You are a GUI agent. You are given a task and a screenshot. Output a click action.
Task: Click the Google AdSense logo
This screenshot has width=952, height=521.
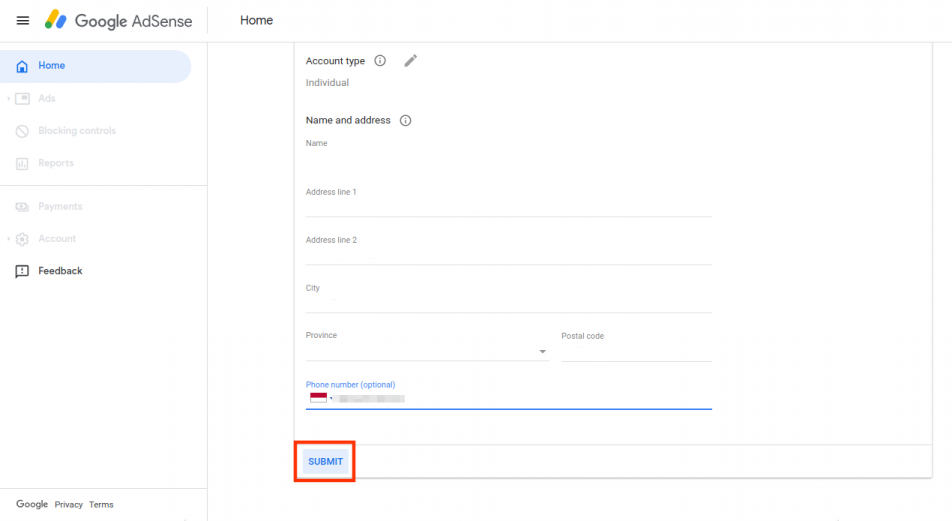coord(118,20)
